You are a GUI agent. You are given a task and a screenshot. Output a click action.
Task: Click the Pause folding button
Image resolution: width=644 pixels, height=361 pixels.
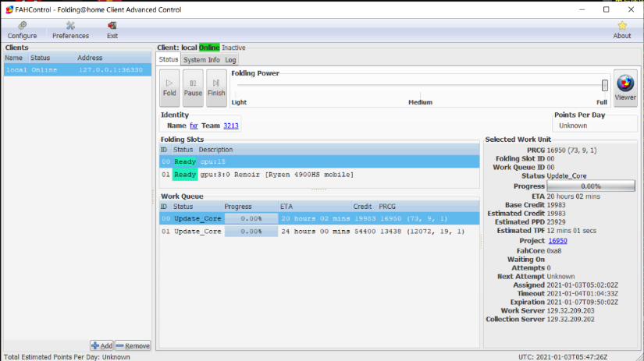tap(193, 88)
